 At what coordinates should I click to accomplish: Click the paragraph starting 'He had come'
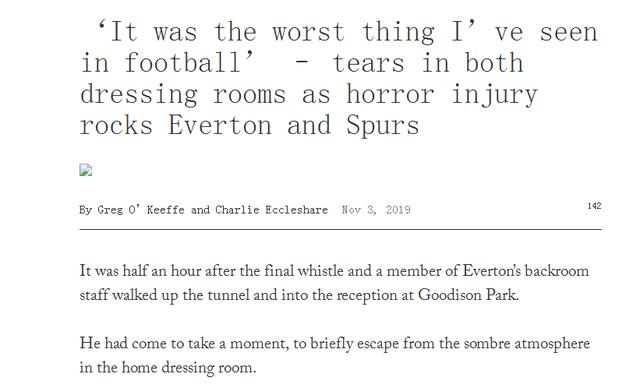(x=335, y=355)
